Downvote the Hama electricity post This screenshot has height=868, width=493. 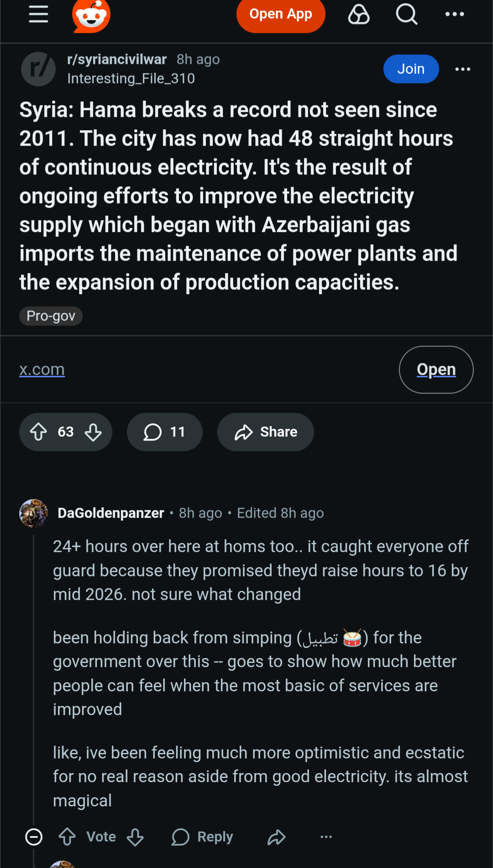pos(93,432)
